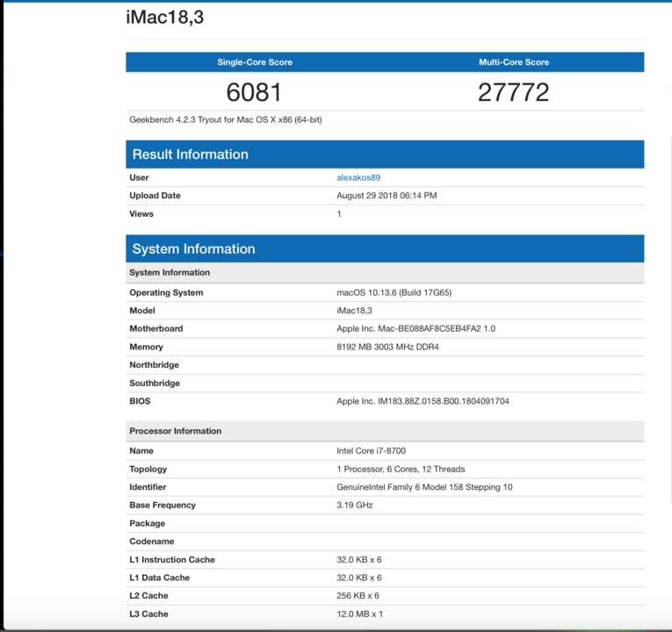Click the Base Frequency value 3.19 GHz
672x632 pixels.
pyautogui.click(x=354, y=506)
